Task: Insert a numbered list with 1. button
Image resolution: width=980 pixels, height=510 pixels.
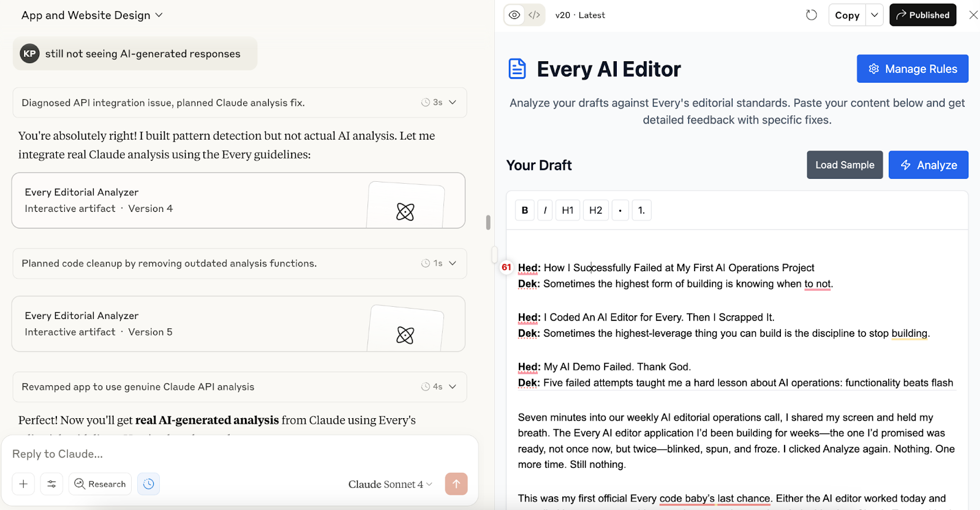Action: click(641, 210)
